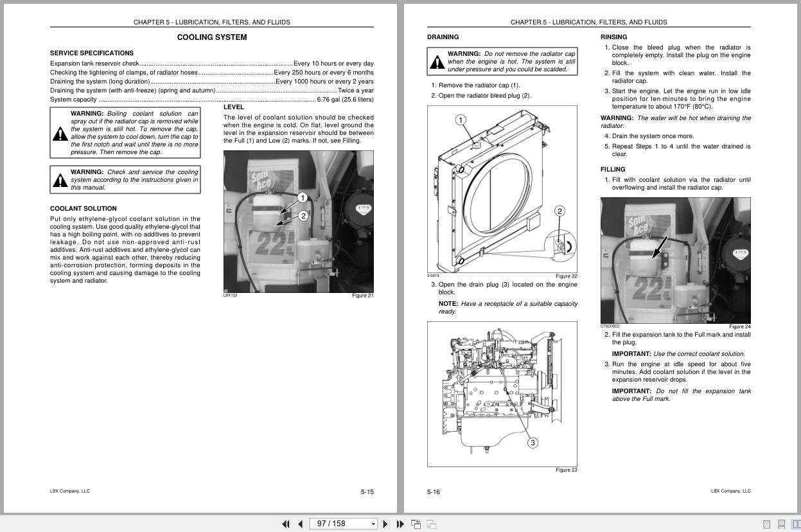Select the previous view snapshot icon
The height and width of the screenshot is (532, 801).
[x=416, y=524]
